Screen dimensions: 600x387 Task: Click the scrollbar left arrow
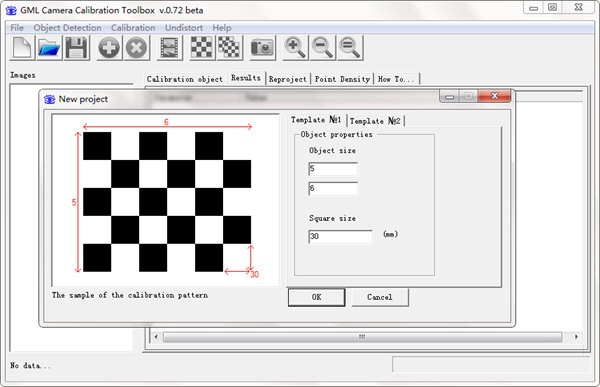point(156,337)
